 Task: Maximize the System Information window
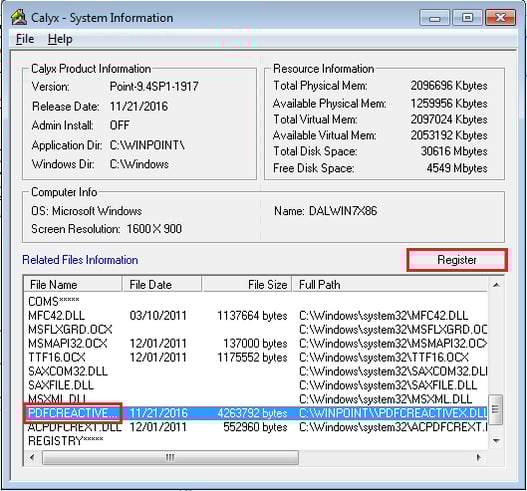[x=467, y=18]
